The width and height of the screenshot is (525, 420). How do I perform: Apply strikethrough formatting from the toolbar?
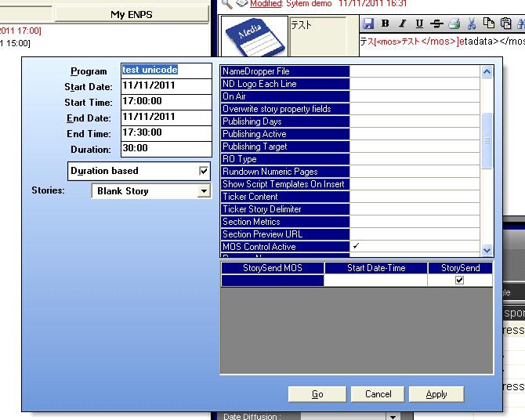click(436, 24)
